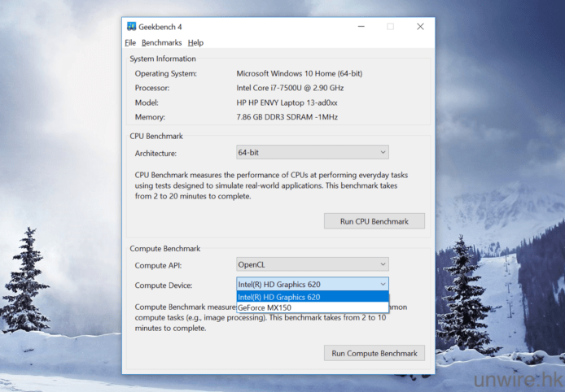Open the Help menu
This screenshot has height=392, width=565.
[x=195, y=42]
